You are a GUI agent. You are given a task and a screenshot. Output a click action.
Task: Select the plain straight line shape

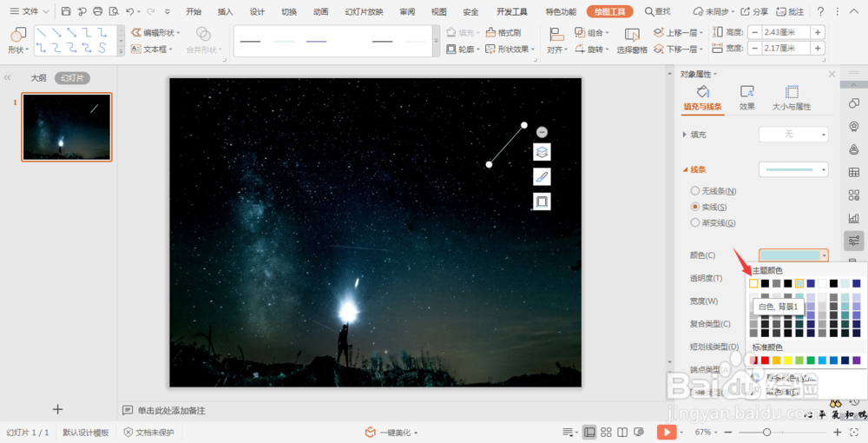[x=41, y=33]
